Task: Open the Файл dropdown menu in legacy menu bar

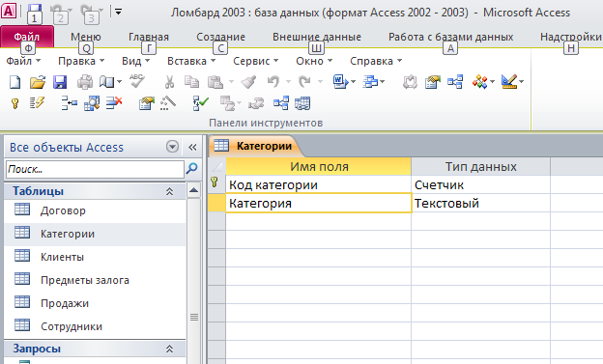Action: [x=23, y=61]
